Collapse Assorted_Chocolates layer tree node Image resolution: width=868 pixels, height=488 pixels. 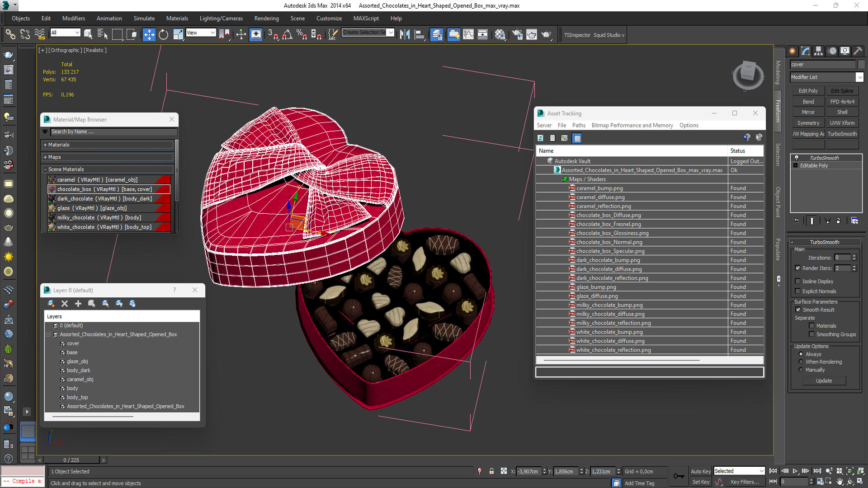point(48,335)
